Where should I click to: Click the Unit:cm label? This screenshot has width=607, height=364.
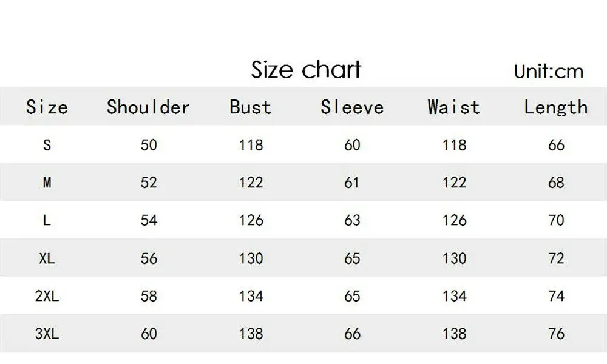[549, 72]
